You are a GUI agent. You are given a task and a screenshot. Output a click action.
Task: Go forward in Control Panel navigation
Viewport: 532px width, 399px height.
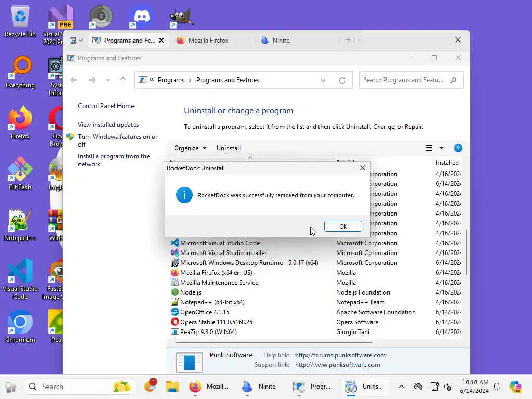tap(91, 80)
